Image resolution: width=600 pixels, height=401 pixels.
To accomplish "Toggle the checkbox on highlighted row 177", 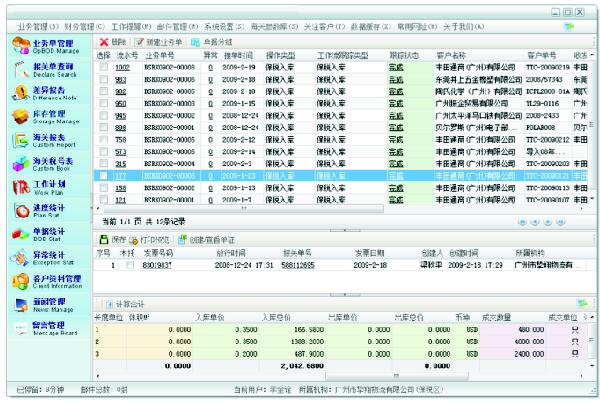I will (x=105, y=175).
